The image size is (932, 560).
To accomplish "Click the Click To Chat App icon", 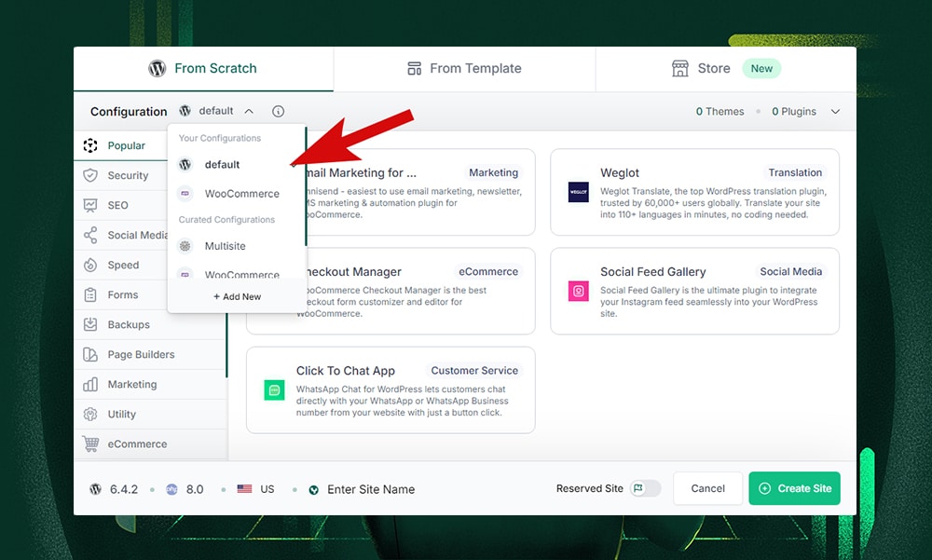I will (x=274, y=390).
